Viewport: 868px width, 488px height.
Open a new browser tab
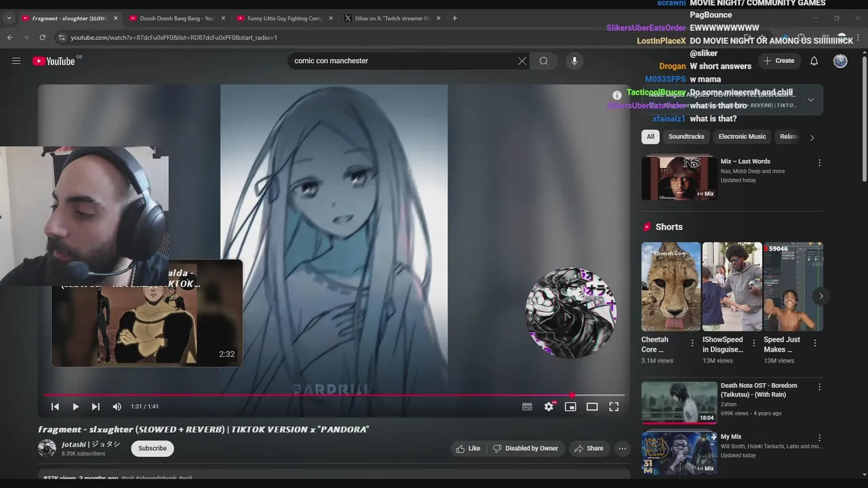[454, 18]
